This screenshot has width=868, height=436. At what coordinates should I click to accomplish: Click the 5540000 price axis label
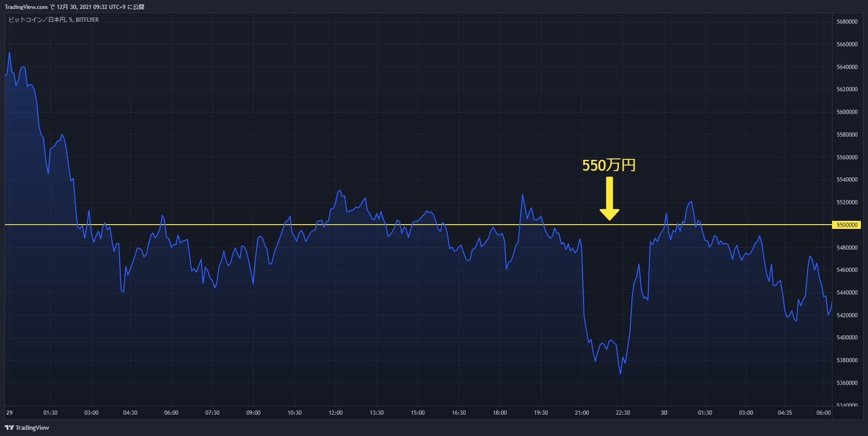click(847, 180)
